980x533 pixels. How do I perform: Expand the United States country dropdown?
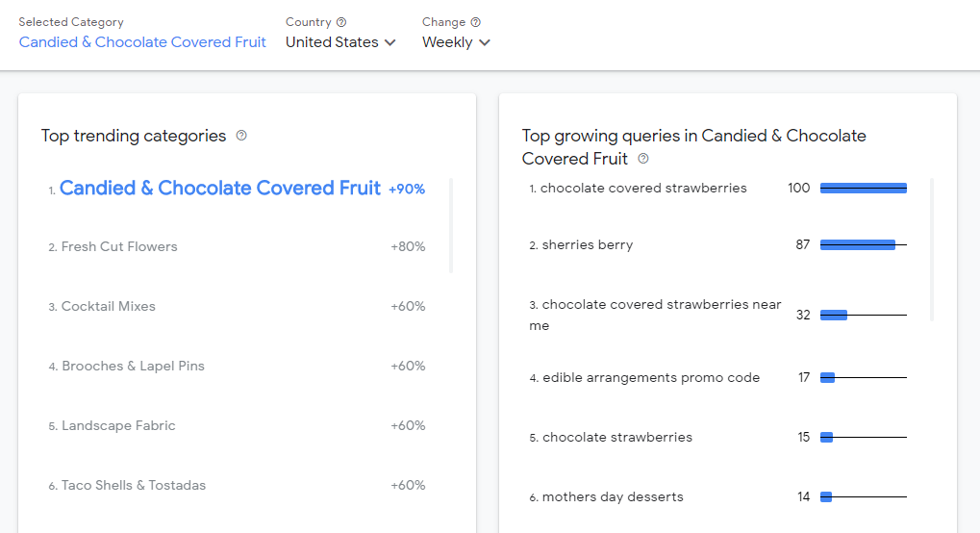click(340, 42)
